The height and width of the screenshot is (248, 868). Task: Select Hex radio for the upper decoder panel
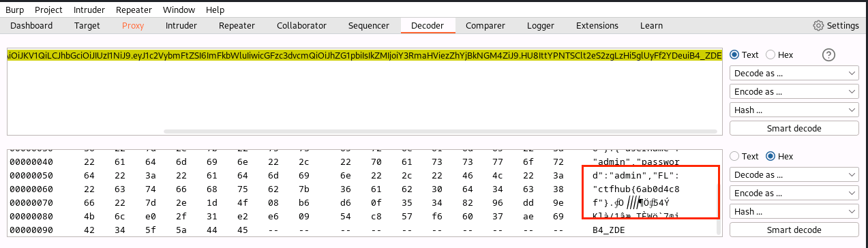[779, 55]
